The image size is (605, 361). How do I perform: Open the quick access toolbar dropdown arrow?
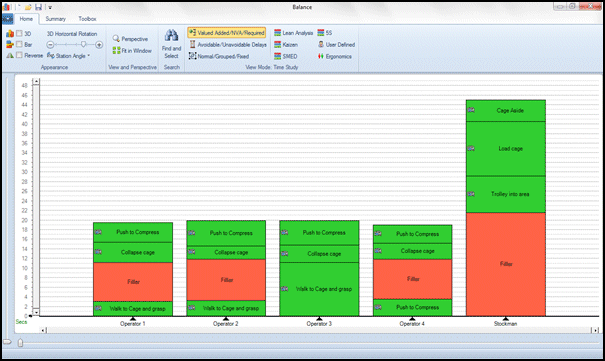click(50, 7)
